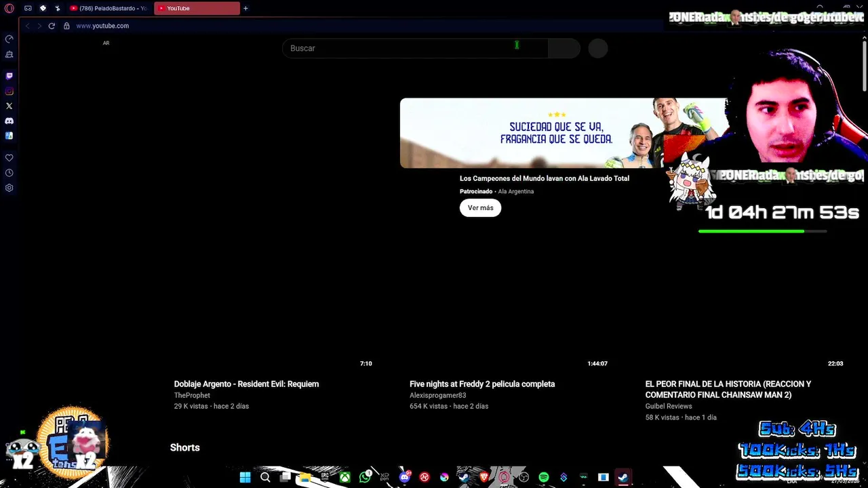Open GX Control speedometer icon in sidebar

click(9, 39)
